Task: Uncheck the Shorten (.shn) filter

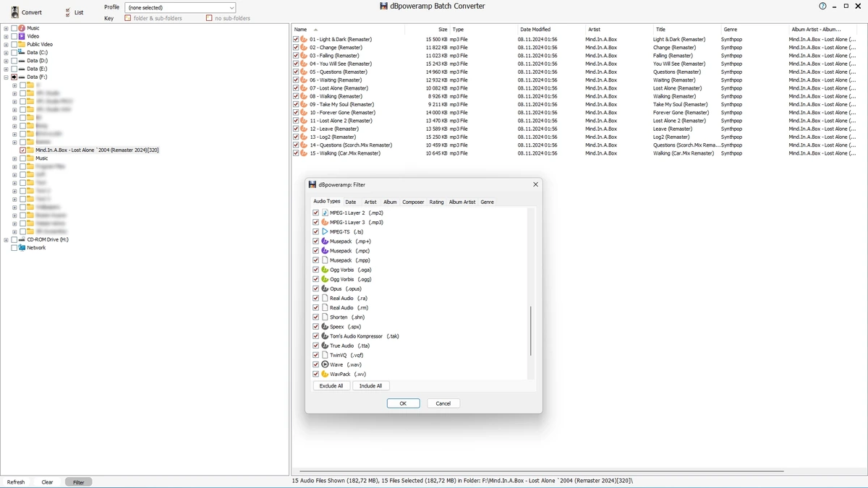Action: click(315, 317)
